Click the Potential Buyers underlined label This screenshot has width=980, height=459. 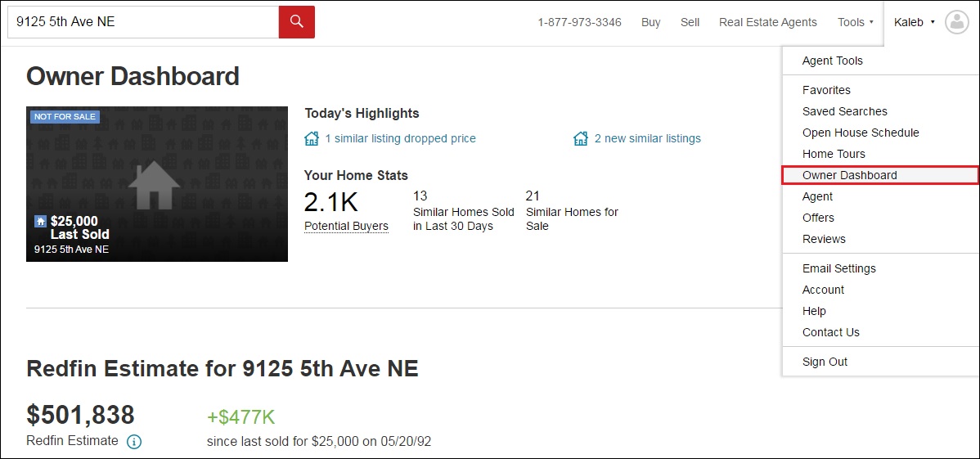tap(346, 227)
